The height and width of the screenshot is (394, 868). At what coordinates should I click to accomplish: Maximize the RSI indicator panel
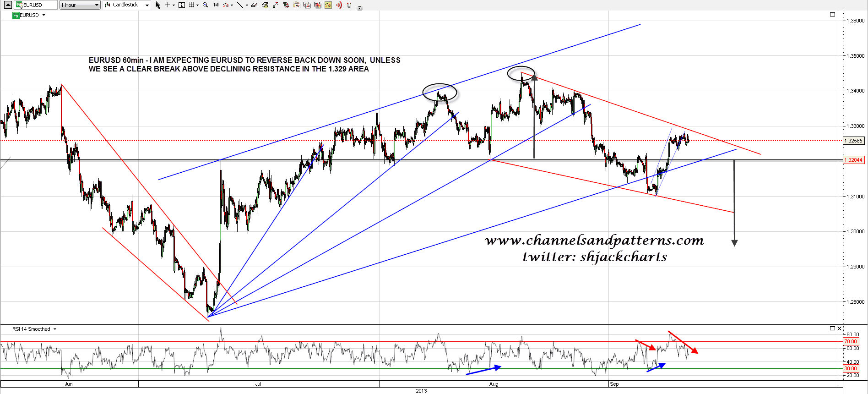click(832, 328)
